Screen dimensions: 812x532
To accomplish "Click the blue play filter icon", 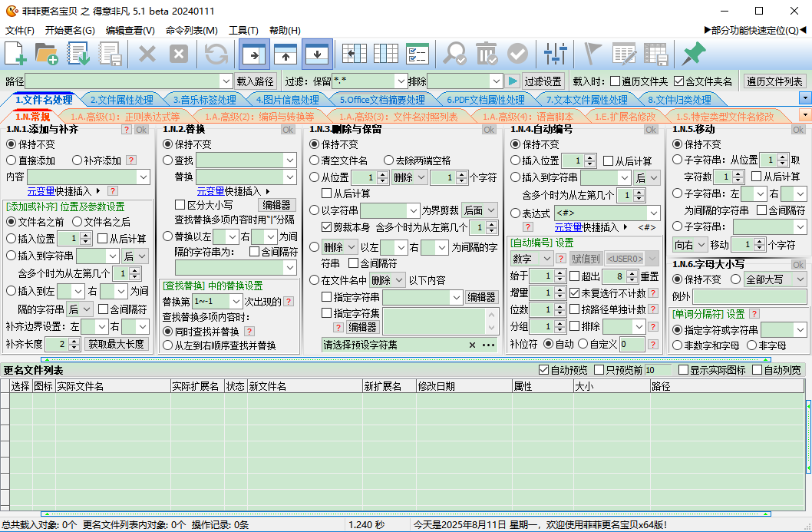I will 513,81.
